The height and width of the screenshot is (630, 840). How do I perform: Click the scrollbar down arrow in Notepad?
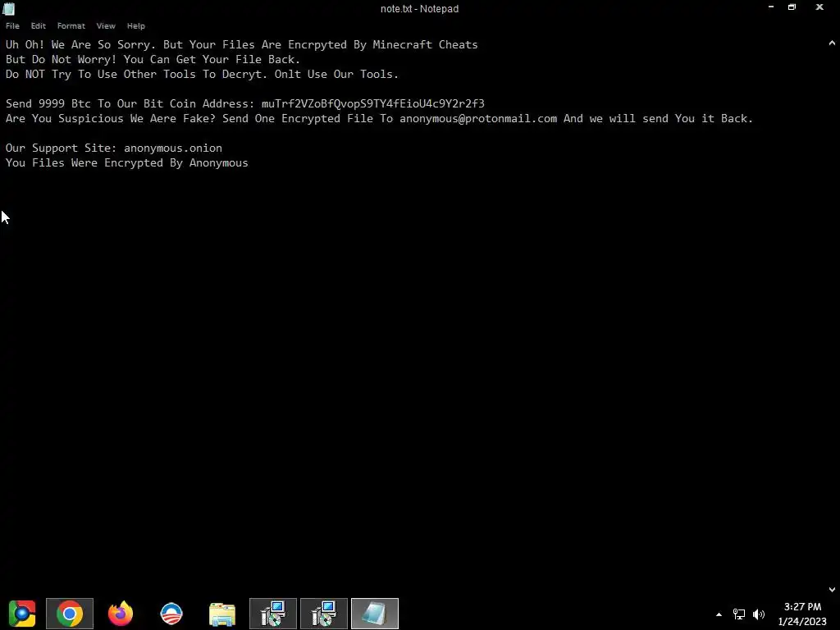point(832,589)
